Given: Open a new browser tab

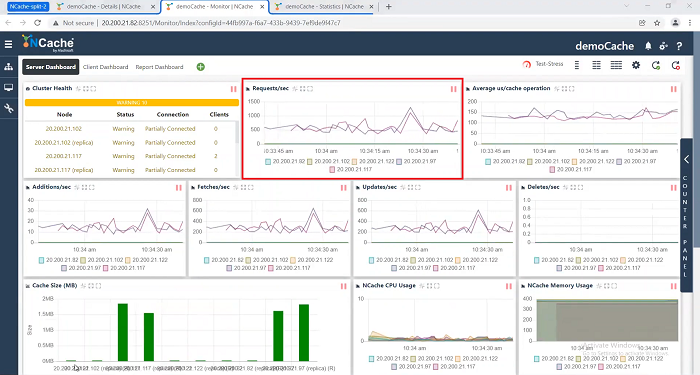Looking at the screenshot, I should pyautogui.click(x=388, y=7).
